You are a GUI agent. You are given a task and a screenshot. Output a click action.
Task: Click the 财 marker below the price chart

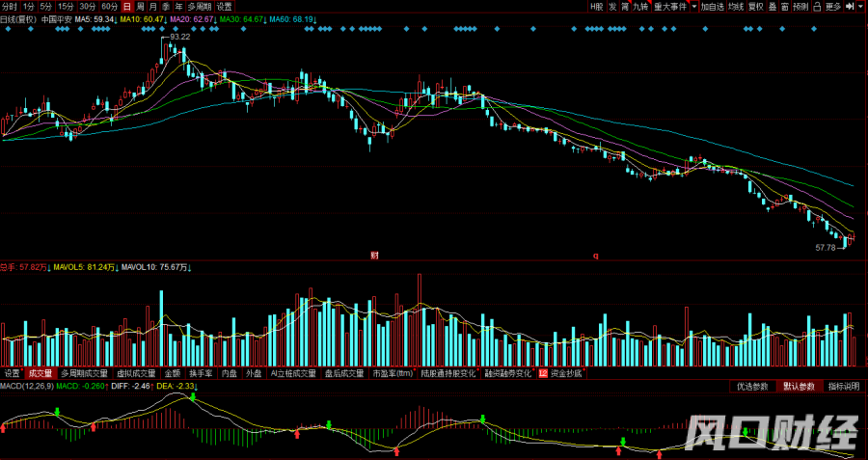374,256
